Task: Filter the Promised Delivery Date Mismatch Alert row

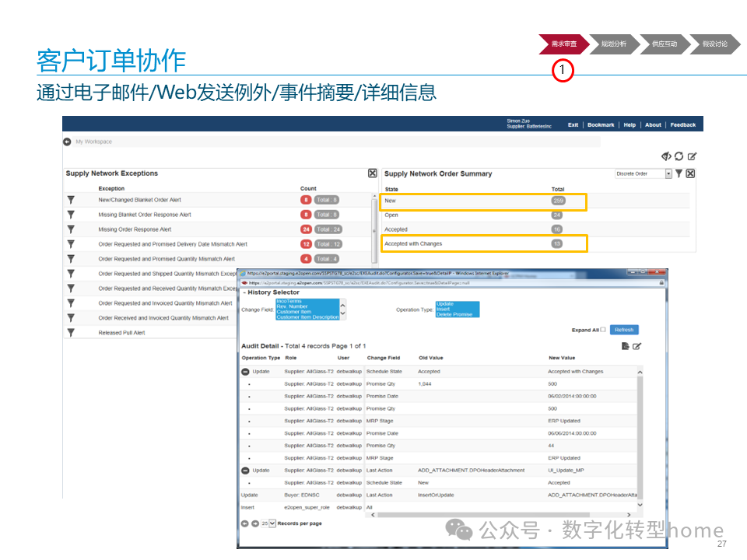Action: coord(71,244)
